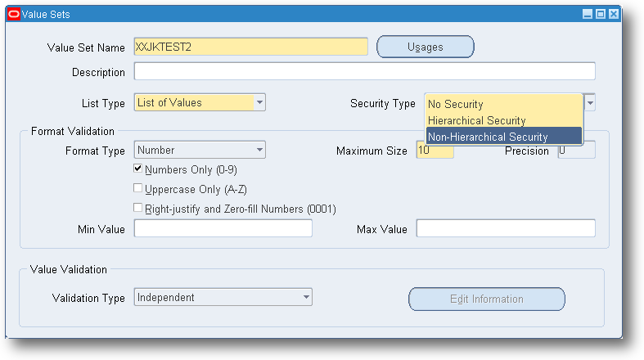Viewport: 644px width, 360px height.
Task: Select Non-Hierarchical Security option
Action: (x=504, y=137)
